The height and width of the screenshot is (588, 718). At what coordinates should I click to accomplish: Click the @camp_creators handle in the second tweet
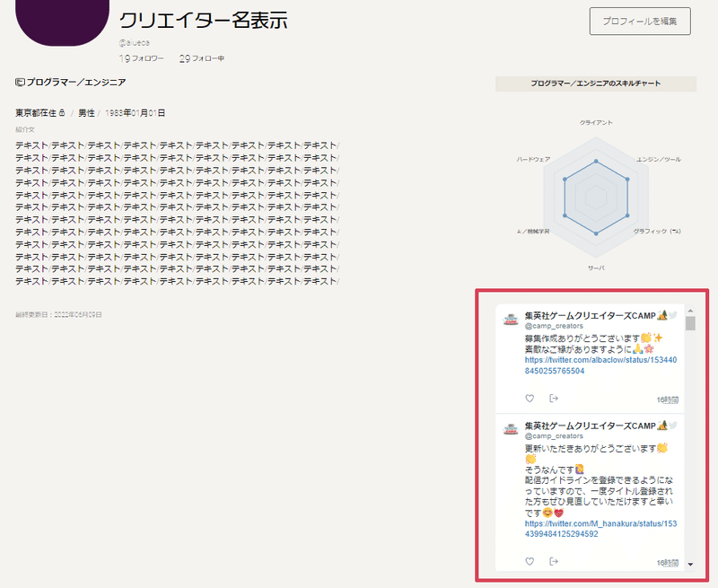[x=554, y=436]
